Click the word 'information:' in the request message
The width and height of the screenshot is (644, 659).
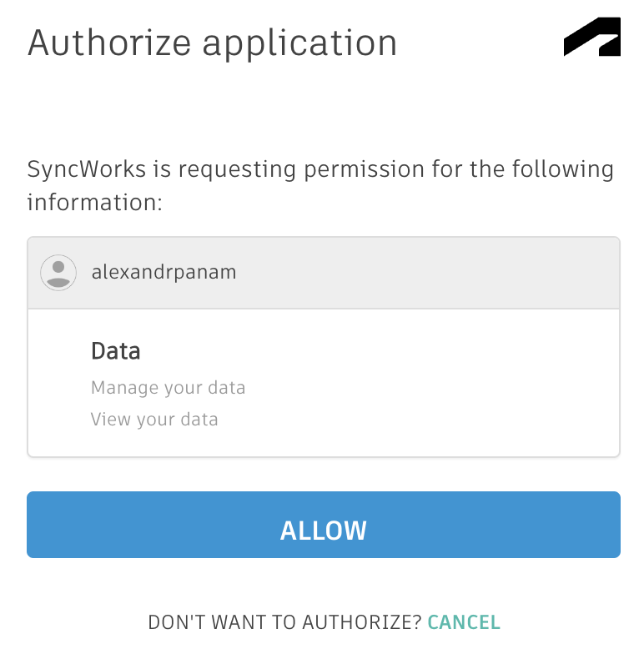94,203
